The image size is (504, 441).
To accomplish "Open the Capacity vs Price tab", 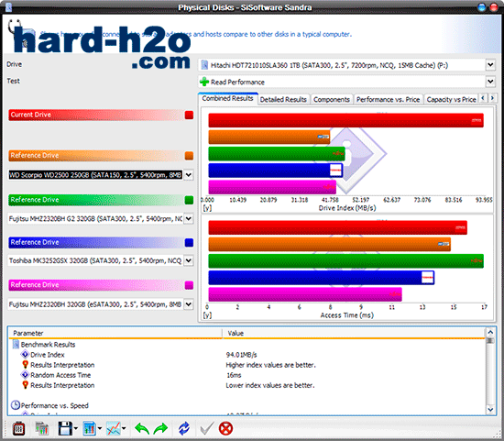I will click(x=451, y=99).
